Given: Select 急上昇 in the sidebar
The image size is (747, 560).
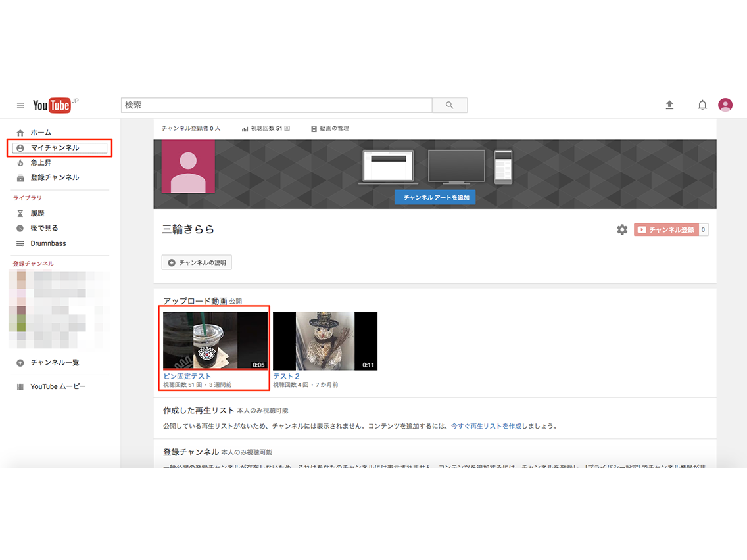Looking at the screenshot, I should [41, 163].
